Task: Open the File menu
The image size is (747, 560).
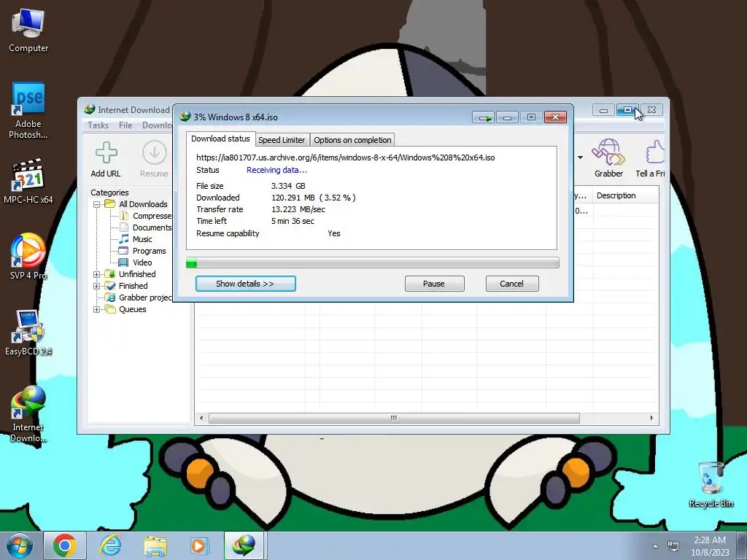Action: [125, 125]
